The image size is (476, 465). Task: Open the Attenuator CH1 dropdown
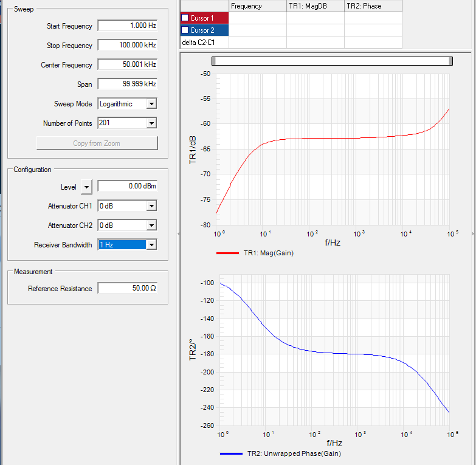pos(151,206)
